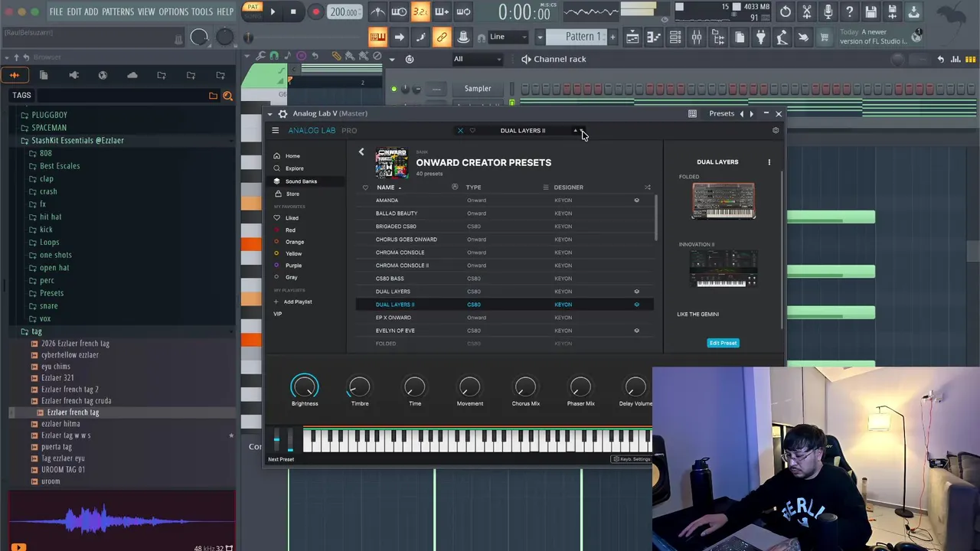Sort presets by NAME column
This screenshot has height=551, width=980.
385,187
